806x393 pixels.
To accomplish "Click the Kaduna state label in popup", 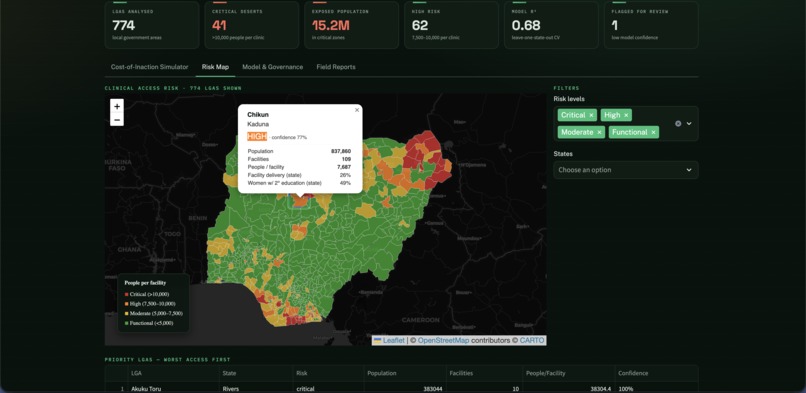I will click(x=258, y=124).
